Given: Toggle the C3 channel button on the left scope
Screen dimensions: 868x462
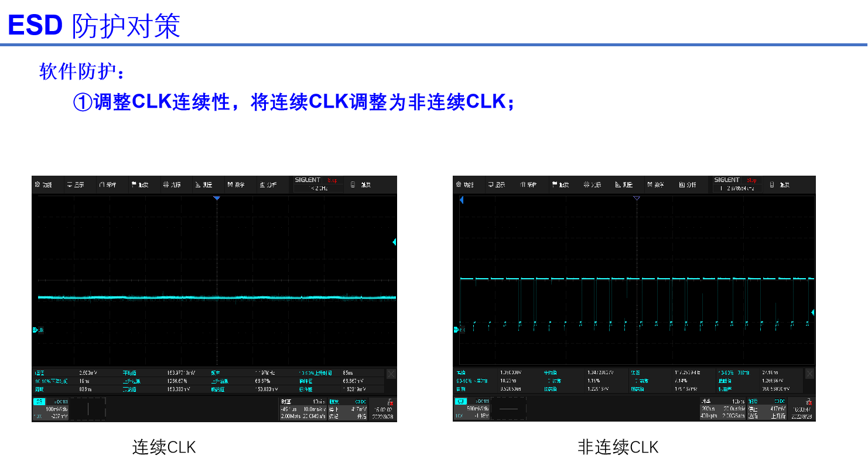Looking at the screenshot, I should pyautogui.click(x=40, y=402).
